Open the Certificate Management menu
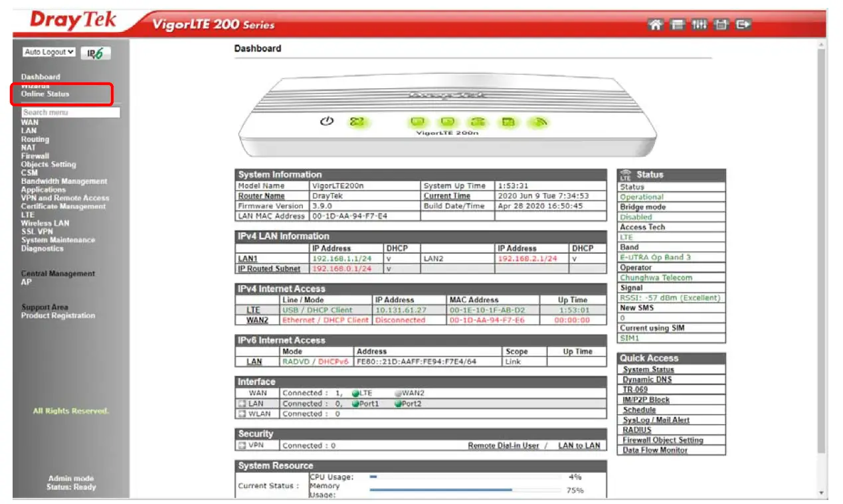Screen dimensions: 843x504 coord(63,207)
